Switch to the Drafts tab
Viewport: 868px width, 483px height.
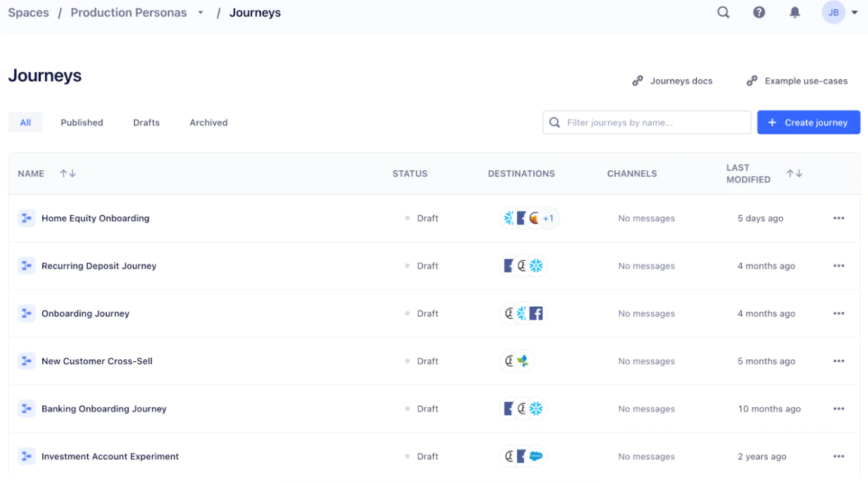tap(146, 122)
